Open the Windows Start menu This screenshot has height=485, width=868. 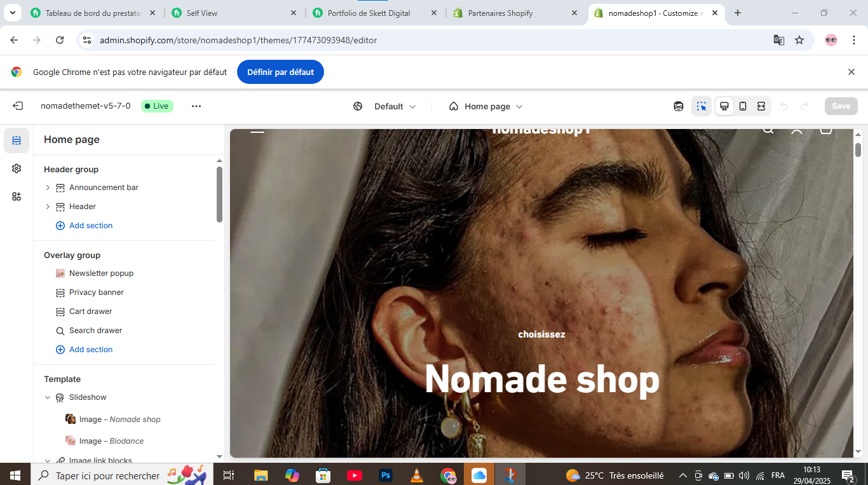click(15, 475)
